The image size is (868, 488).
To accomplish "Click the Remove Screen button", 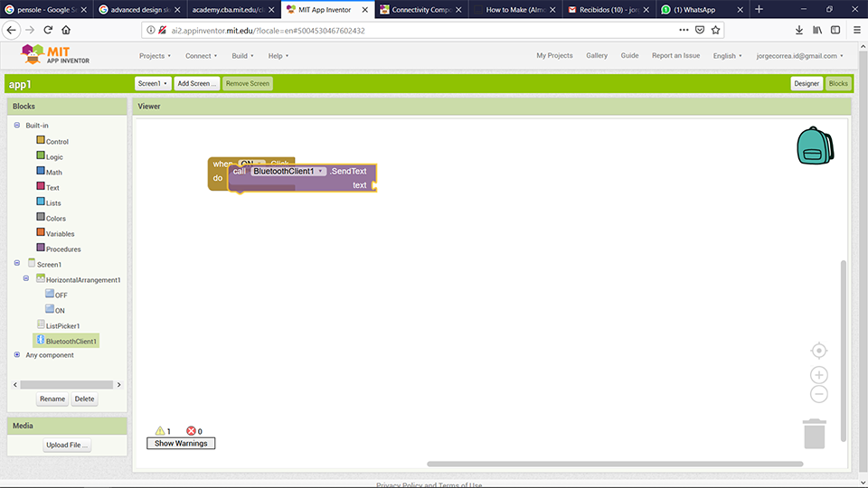I will pyautogui.click(x=248, y=83).
